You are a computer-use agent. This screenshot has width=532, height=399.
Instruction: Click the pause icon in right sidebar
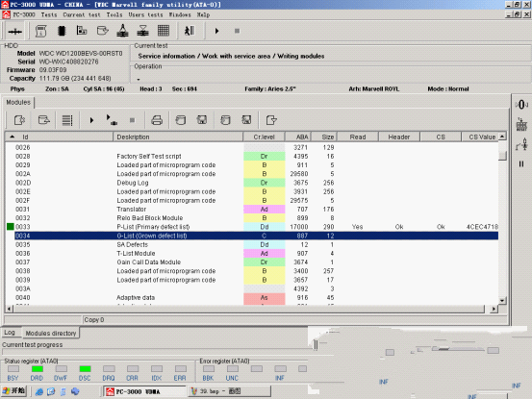tap(521, 164)
